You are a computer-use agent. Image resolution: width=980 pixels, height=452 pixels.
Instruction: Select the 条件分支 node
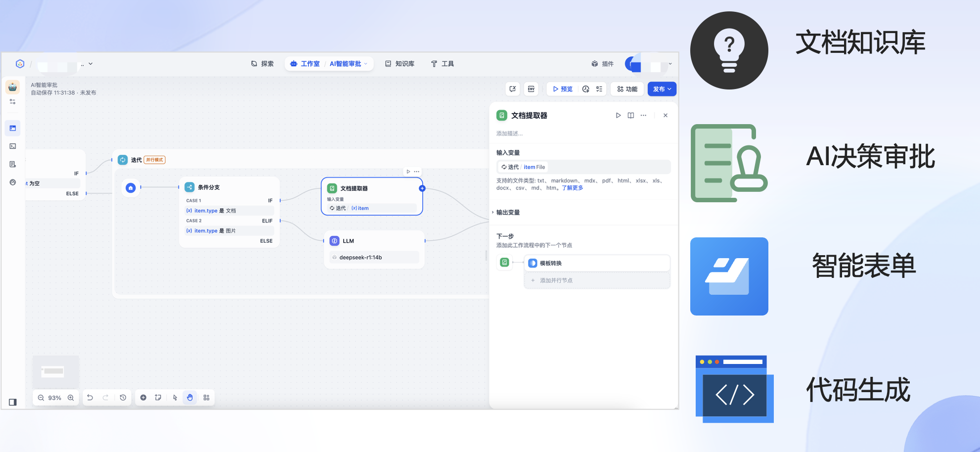point(229,212)
